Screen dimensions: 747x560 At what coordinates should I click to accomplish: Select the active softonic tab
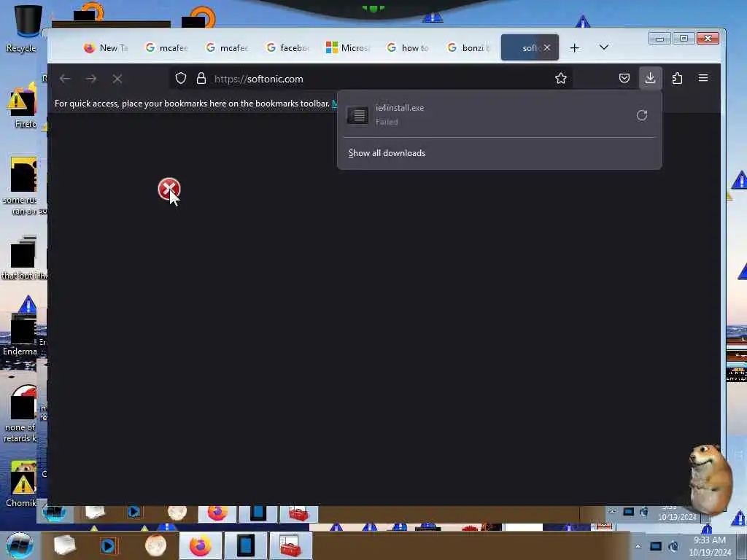(530, 47)
